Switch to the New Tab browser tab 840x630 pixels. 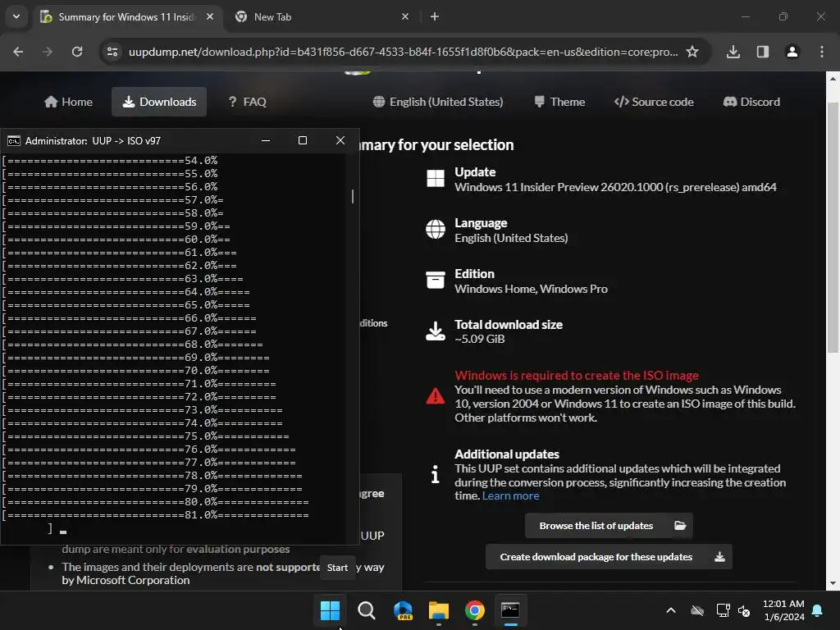coord(316,16)
